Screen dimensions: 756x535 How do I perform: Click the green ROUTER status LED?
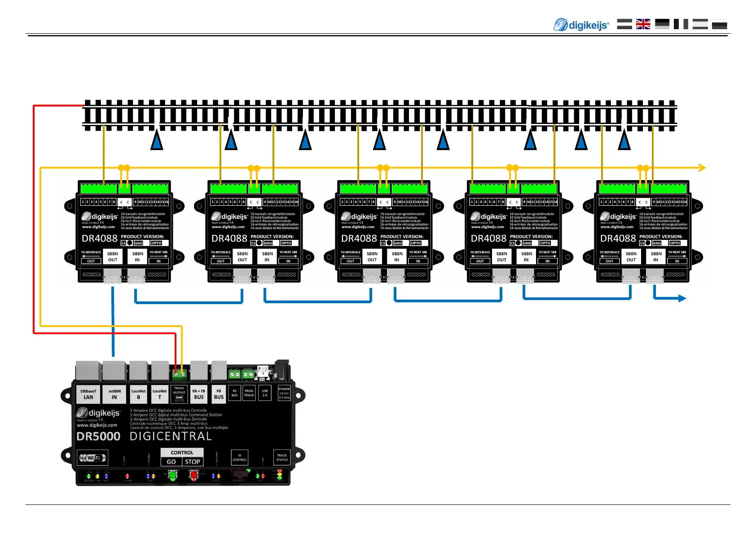pyautogui.click(x=89, y=476)
